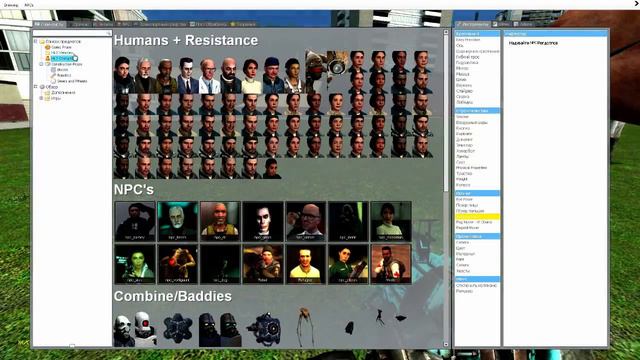Viewport: 640px width, 360px height.
Task: Select the yellow-highlighted tool row
Action: point(477,217)
